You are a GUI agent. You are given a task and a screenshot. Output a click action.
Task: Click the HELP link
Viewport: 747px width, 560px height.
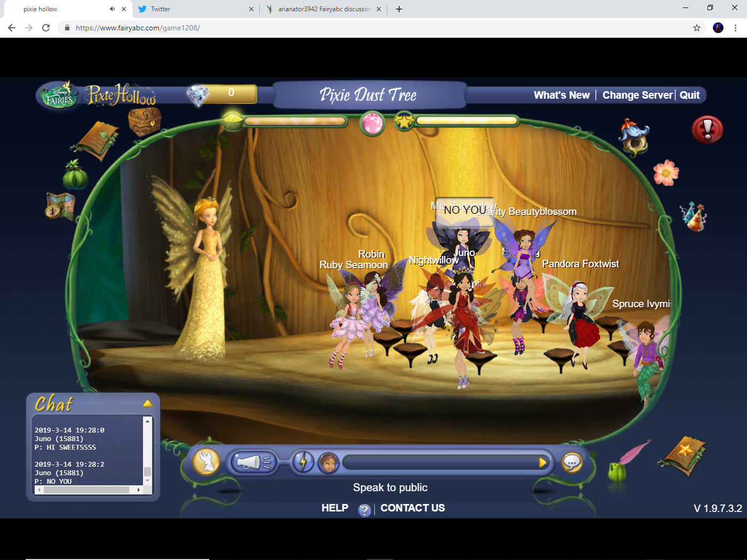click(335, 508)
